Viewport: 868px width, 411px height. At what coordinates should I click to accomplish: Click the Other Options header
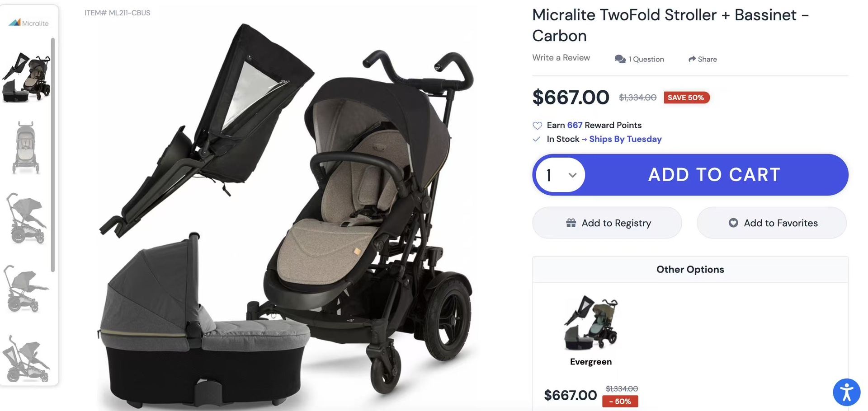(x=690, y=270)
